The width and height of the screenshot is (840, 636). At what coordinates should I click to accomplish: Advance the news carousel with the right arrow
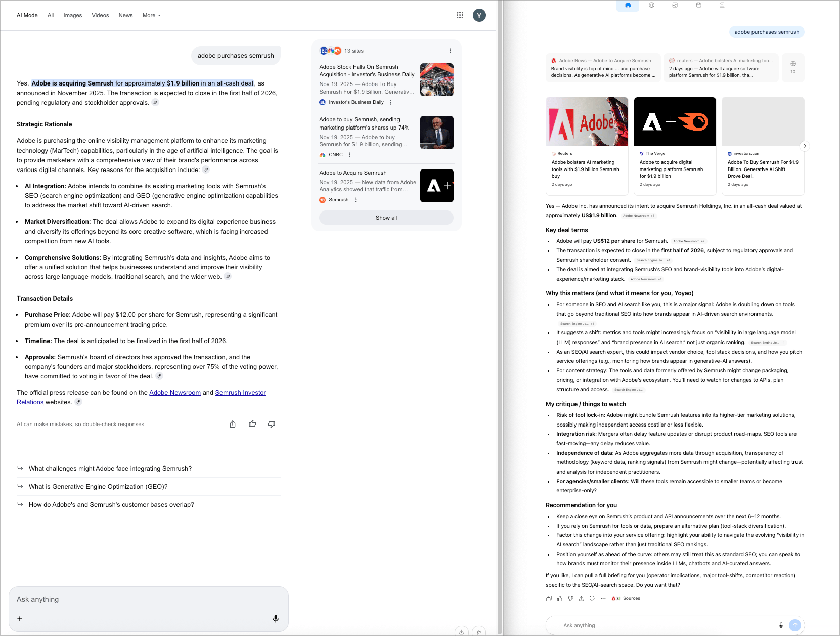pos(805,146)
